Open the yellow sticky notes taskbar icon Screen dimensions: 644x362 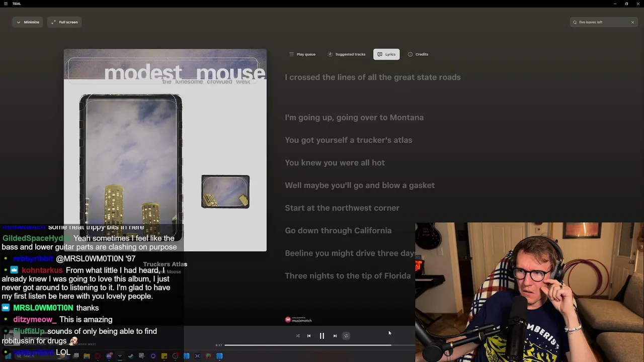coord(164,356)
